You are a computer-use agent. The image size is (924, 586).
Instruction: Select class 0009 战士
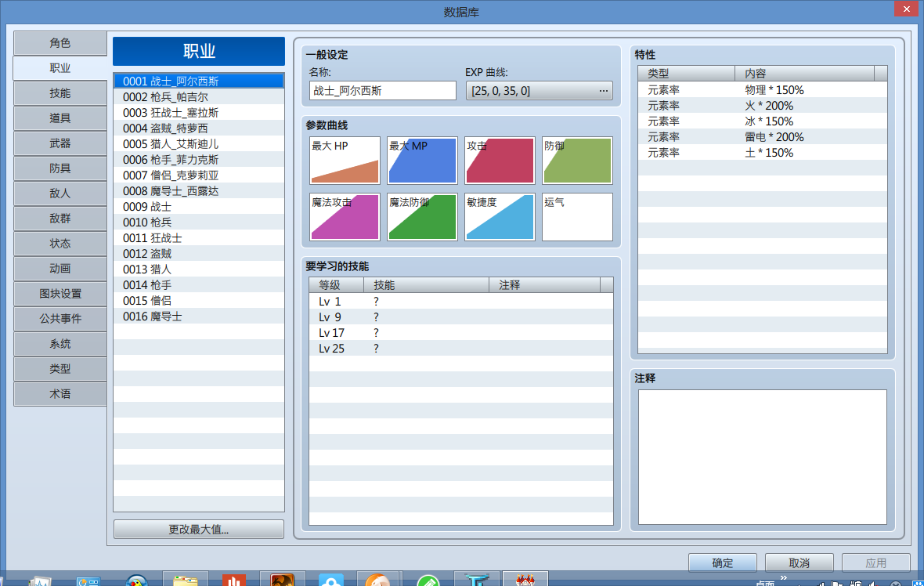(199, 207)
